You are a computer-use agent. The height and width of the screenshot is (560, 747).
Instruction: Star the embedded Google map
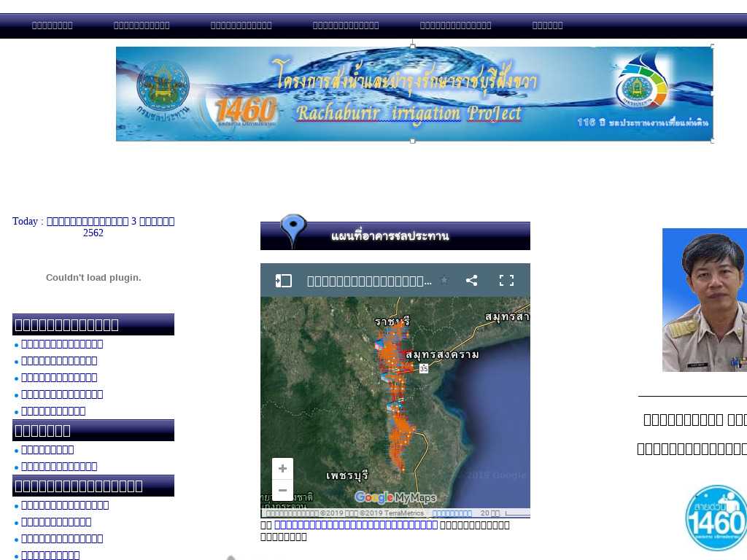point(444,280)
